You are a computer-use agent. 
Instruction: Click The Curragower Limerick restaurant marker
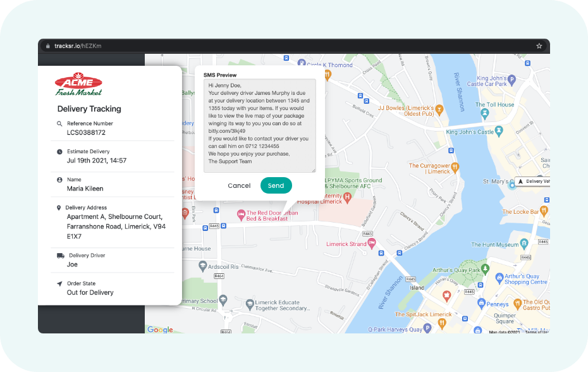455,168
